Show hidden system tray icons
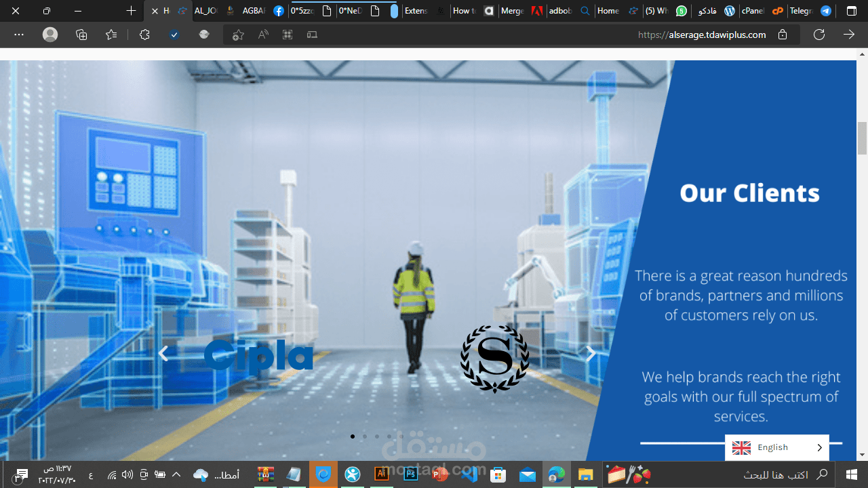The width and height of the screenshot is (868, 488). tap(176, 474)
